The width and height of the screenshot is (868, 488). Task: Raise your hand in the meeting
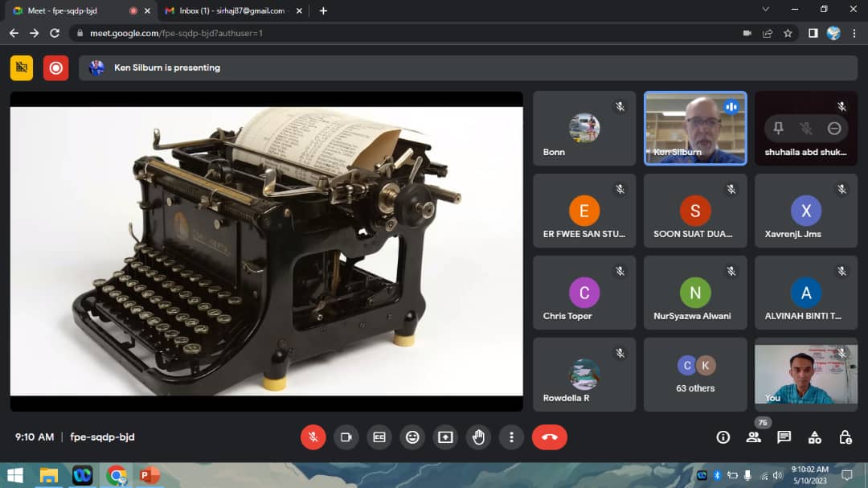[478, 437]
